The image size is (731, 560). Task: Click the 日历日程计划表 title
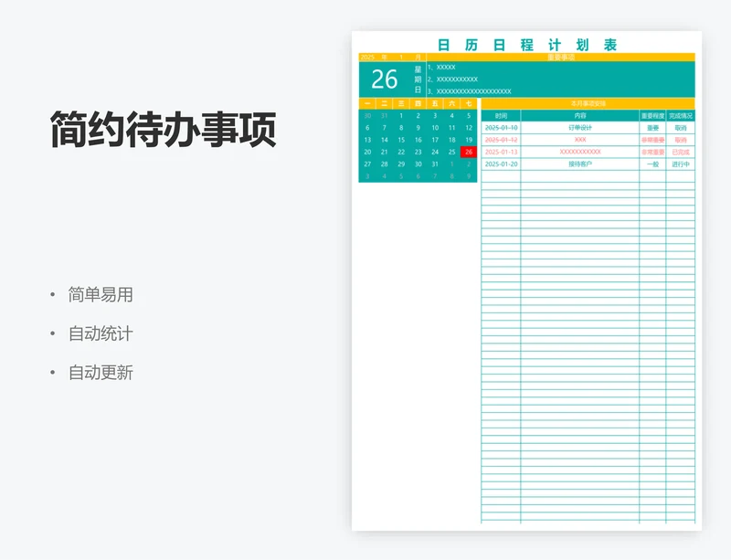point(527,45)
